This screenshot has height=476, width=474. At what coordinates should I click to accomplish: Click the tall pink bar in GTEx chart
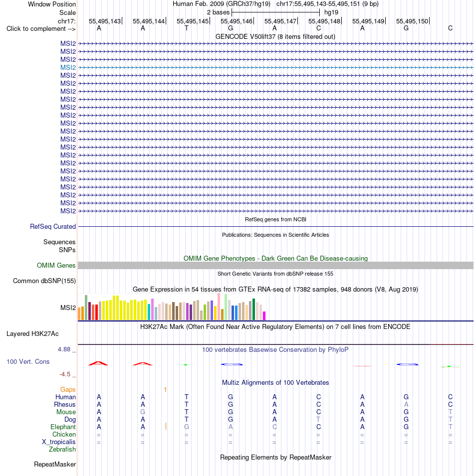(219, 307)
